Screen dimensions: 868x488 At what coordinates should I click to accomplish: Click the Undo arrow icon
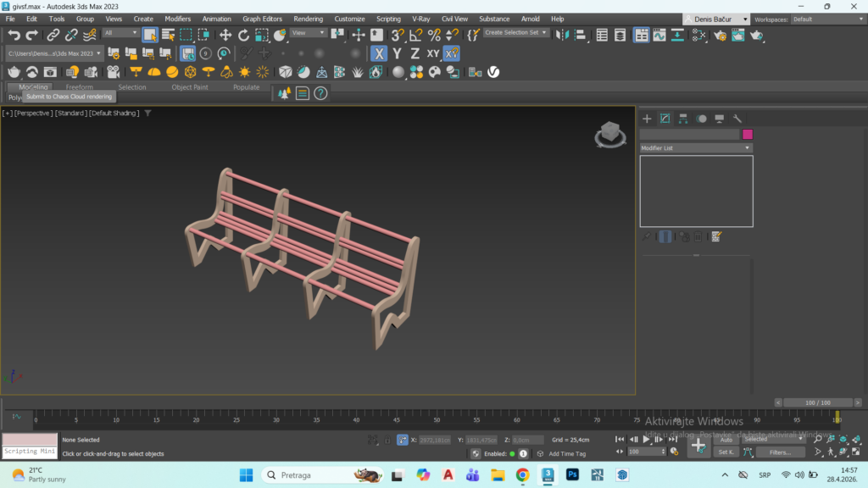tap(14, 35)
